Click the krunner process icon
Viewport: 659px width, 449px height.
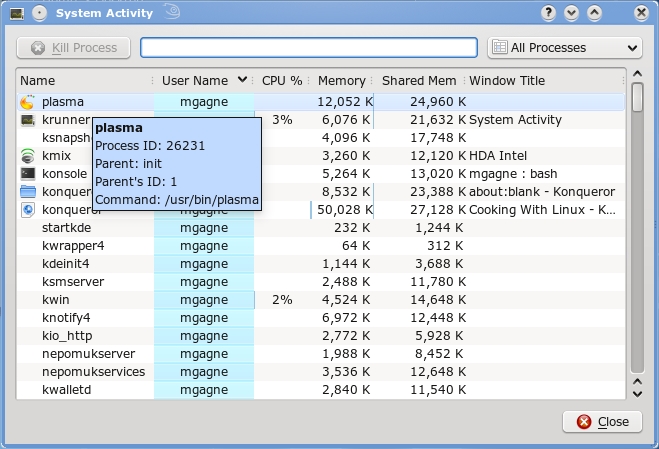(28, 120)
